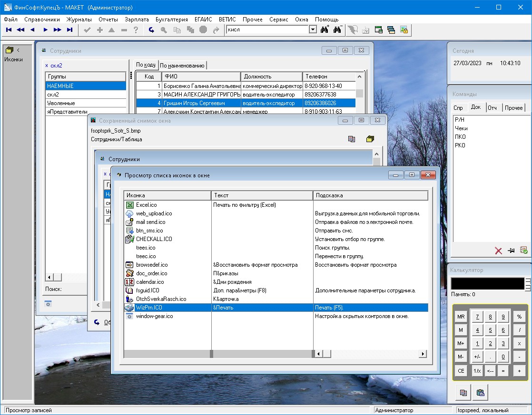
Task: Click binoculars with plus search icon
Action: click(325, 30)
